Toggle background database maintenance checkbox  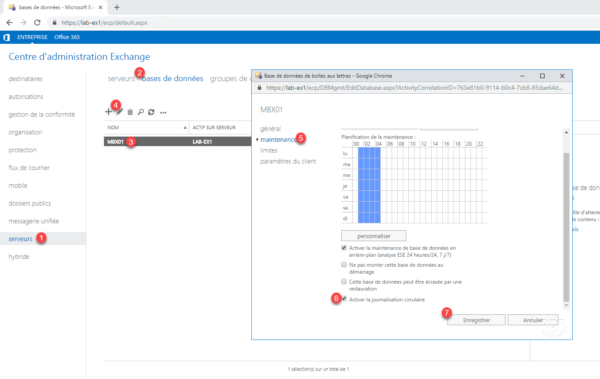[x=344, y=248]
